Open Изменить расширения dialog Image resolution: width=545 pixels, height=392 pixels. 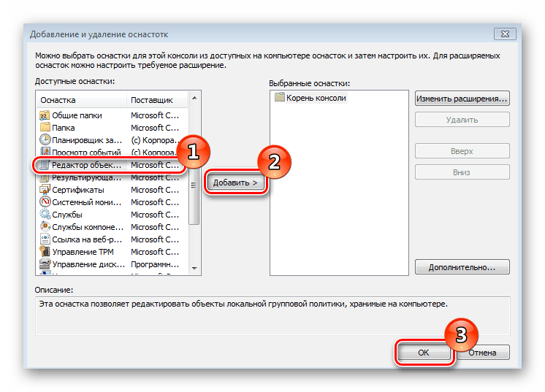pyautogui.click(x=462, y=99)
